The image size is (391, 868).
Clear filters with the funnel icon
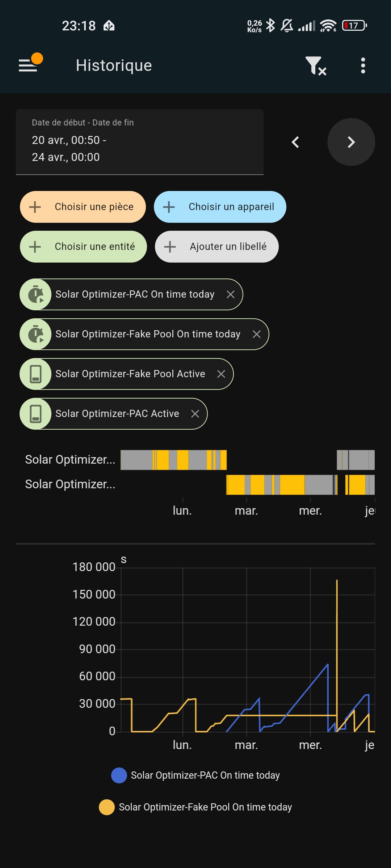click(x=315, y=66)
